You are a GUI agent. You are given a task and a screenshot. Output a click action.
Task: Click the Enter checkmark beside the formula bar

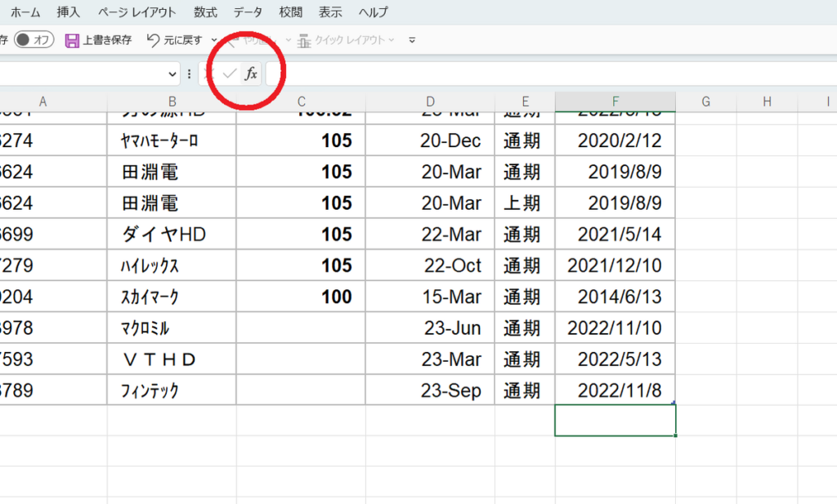click(229, 73)
